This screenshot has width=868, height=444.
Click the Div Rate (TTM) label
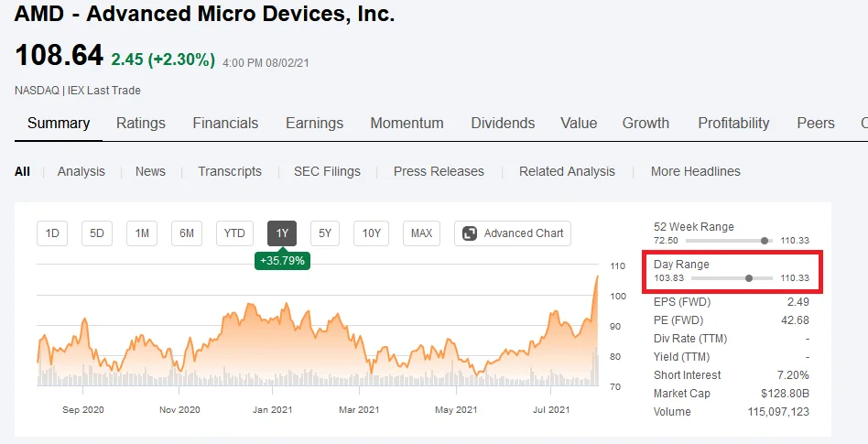pos(690,339)
